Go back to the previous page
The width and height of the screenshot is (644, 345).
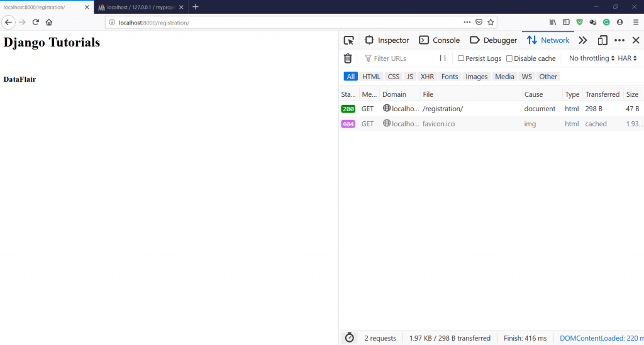coord(8,22)
